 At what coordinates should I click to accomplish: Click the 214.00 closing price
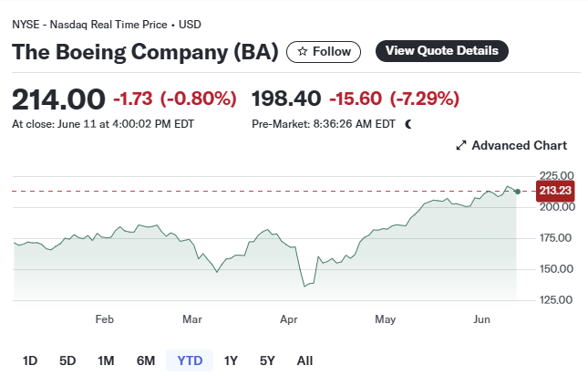click(x=58, y=99)
